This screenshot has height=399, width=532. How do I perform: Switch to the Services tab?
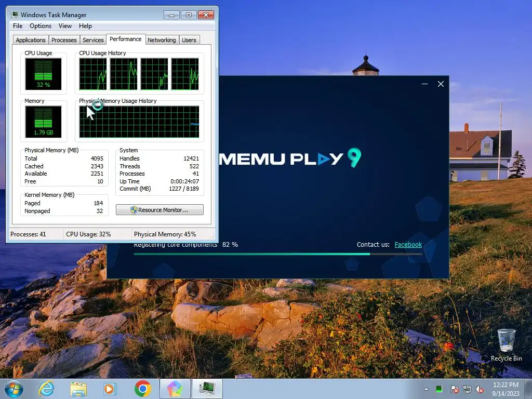tap(93, 40)
